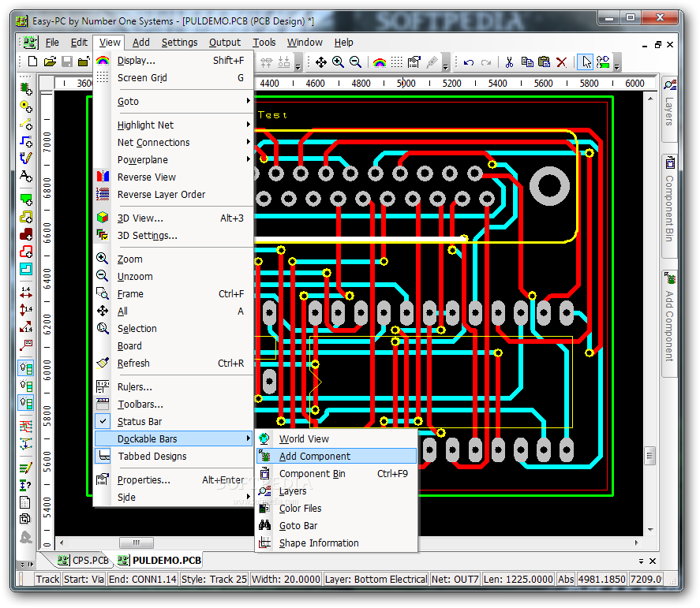Expand the Powerplane submenu
Image resolution: width=700 pixels, height=608 pixels.
coord(174,160)
